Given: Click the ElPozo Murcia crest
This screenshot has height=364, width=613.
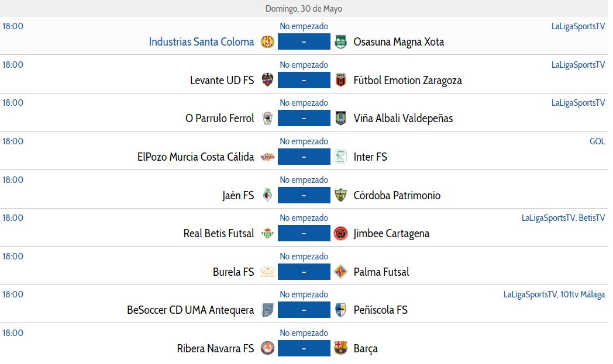Looking at the screenshot, I should pyautogui.click(x=267, y=157).
